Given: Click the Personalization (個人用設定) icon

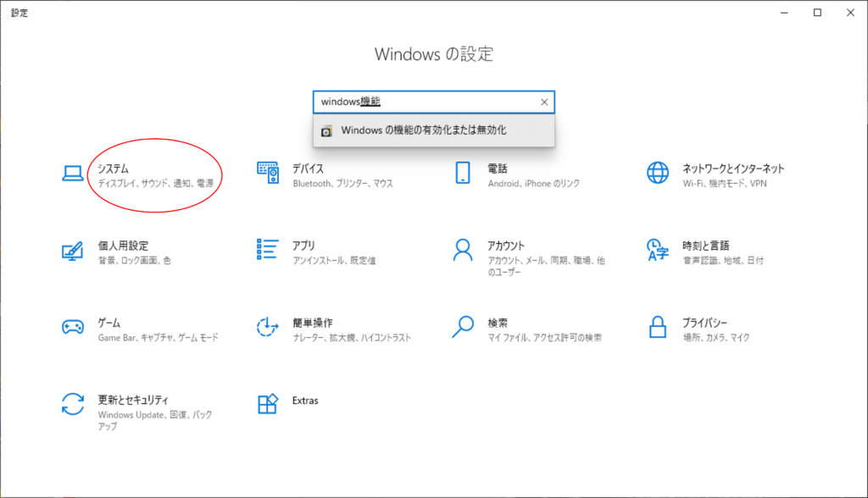Looking at the screenshot, I should pos(72,251).
